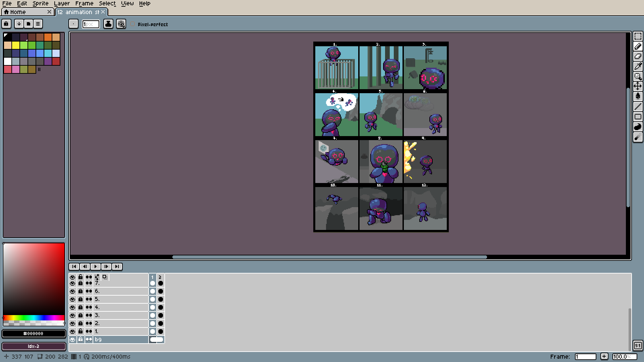Image resolution: width=644 pixels, height=362 pixels.
Task: Select the Eraser tool
Action: coord(638,56)
